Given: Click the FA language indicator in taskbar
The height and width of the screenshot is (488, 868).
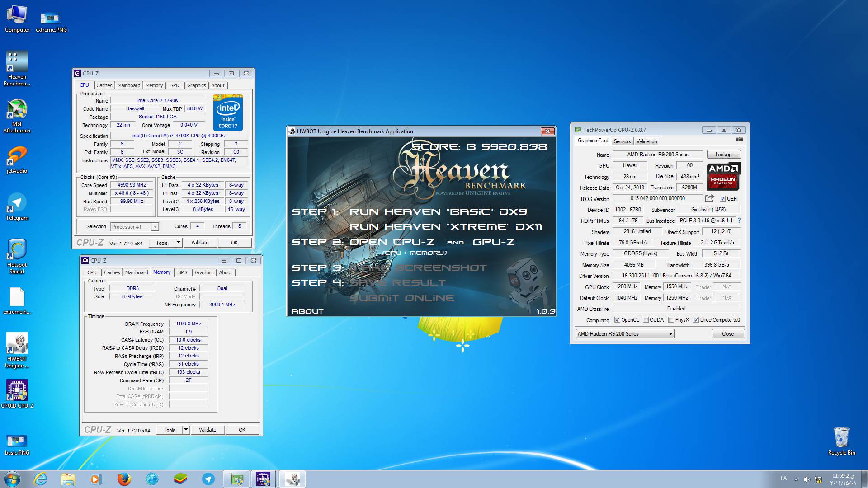Looking at the screenshot, I should [x=783, y=478].
